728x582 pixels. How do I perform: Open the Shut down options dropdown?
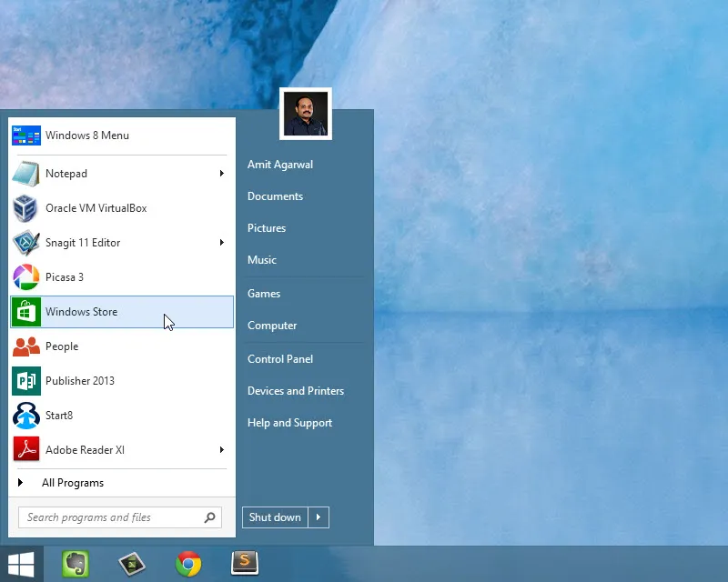318,517
